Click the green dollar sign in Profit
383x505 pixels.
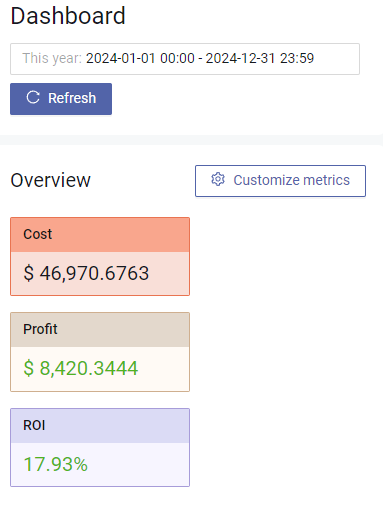coord(29,368)
